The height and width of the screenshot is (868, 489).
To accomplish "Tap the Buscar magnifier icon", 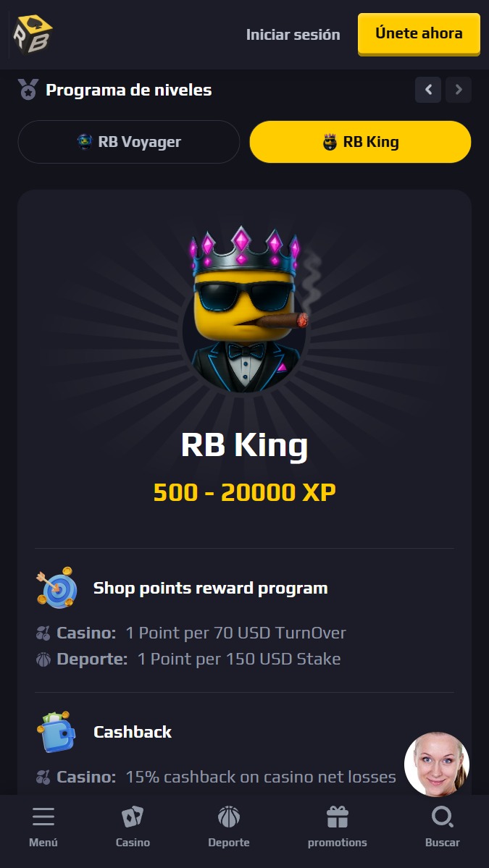I will pos(443,817).
